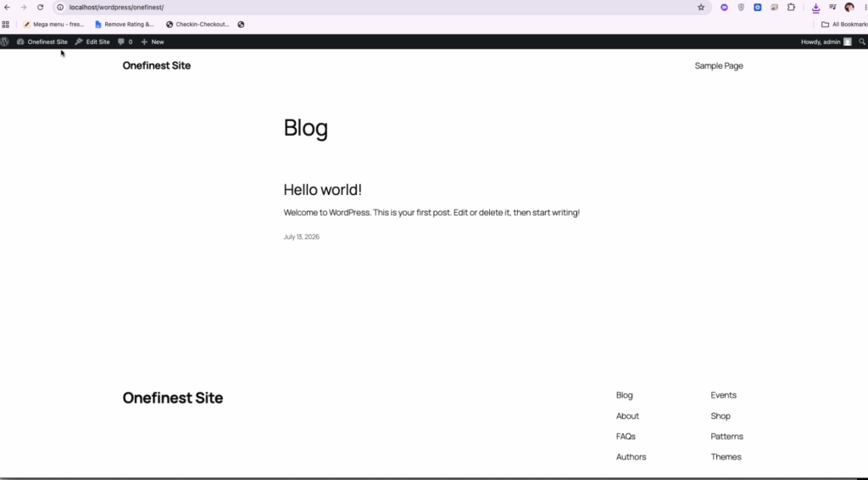
Task: Click the 'Welcome to WordPress' excerpt text
Action: (x=431, y=213)
